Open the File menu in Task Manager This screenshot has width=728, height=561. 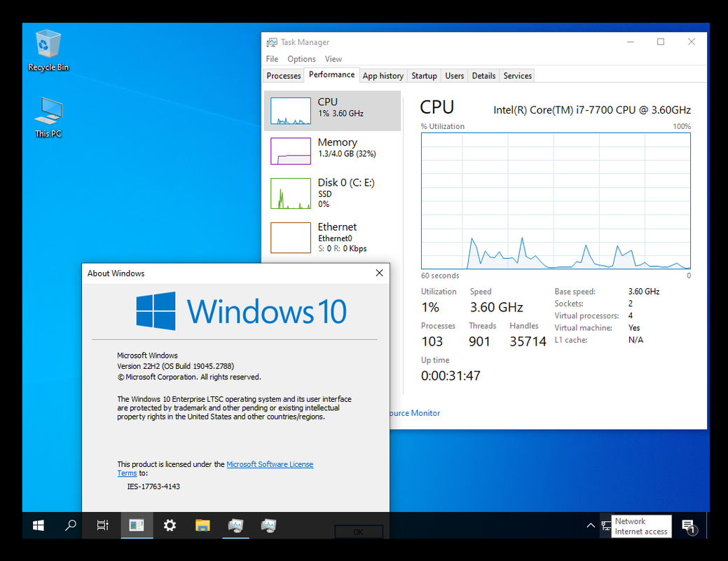(272, 59)
